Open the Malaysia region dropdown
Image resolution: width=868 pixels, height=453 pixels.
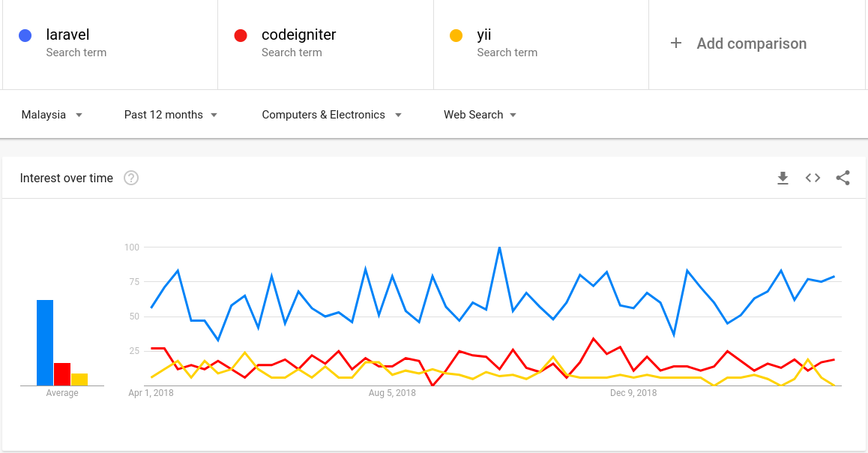(x=52, y=115)
